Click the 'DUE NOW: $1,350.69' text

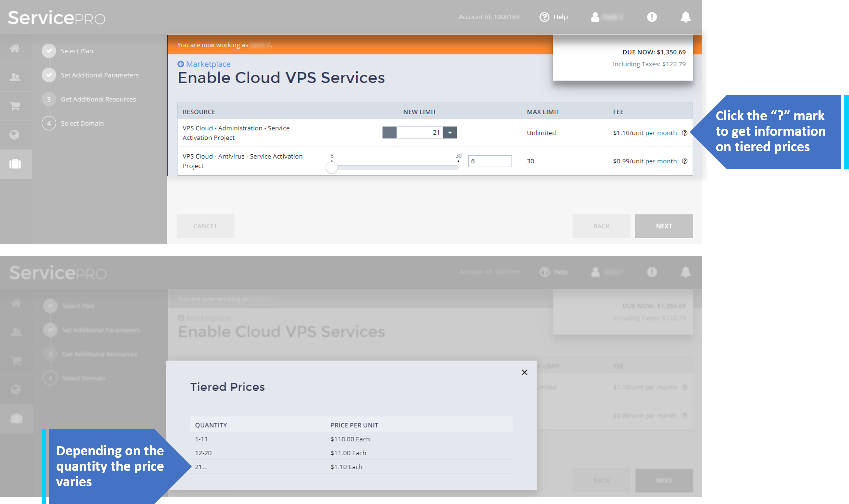click(x=654, y=52)
